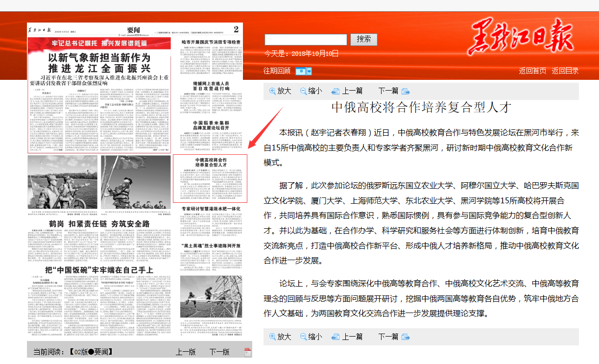Click the zoom-in magnifier icon below the article text
The image size is (599, 364).
pyautogui.click(x=273, y=337)
